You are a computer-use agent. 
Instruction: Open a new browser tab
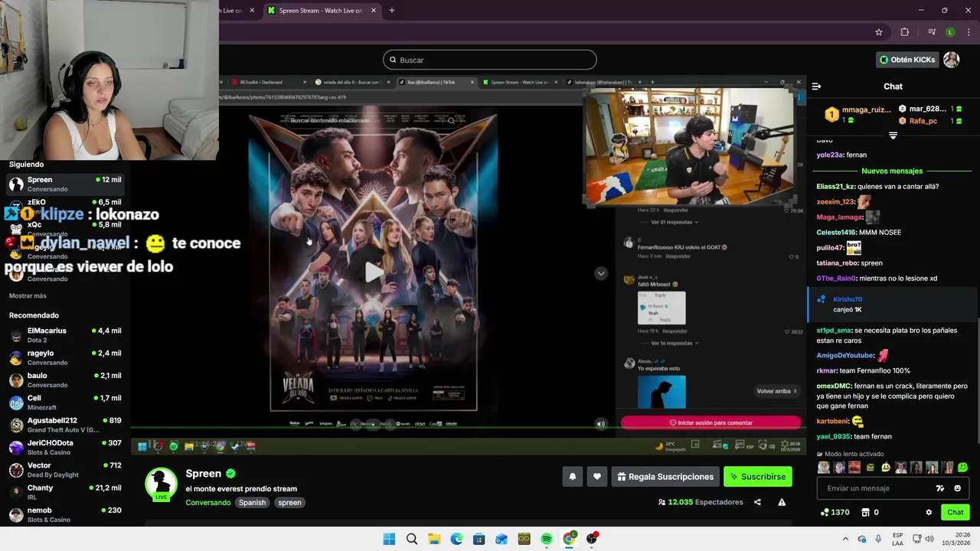(392, 11)
